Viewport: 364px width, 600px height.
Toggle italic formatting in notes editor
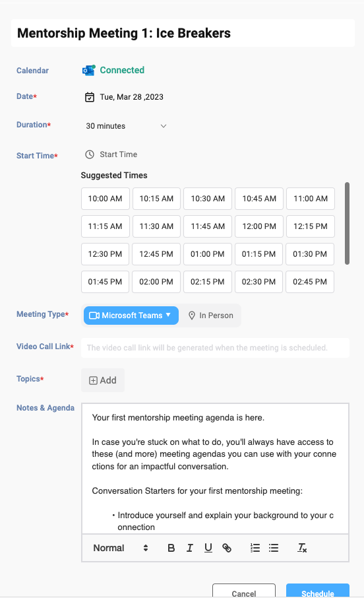[190, 548]
